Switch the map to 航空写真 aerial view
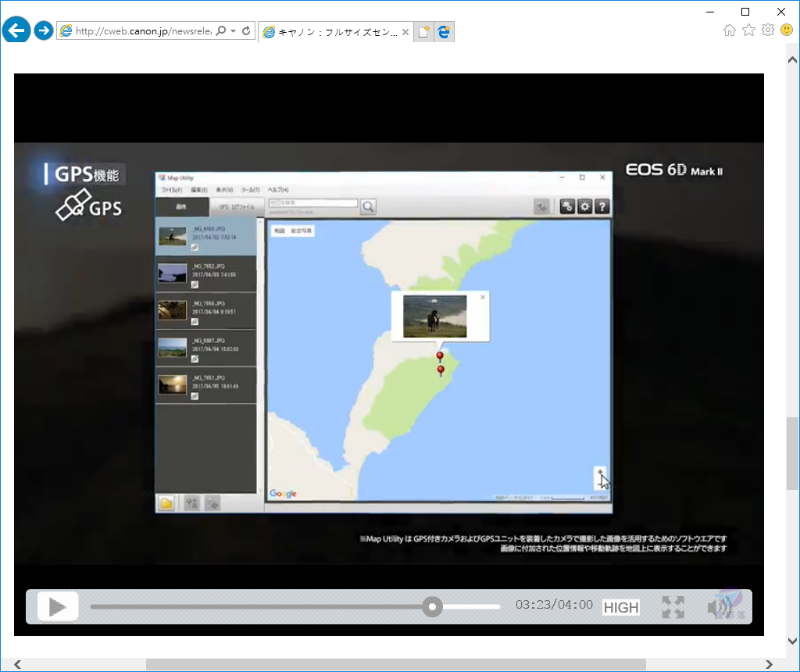This screenshot has height=672, width=800. pos(301,231)
